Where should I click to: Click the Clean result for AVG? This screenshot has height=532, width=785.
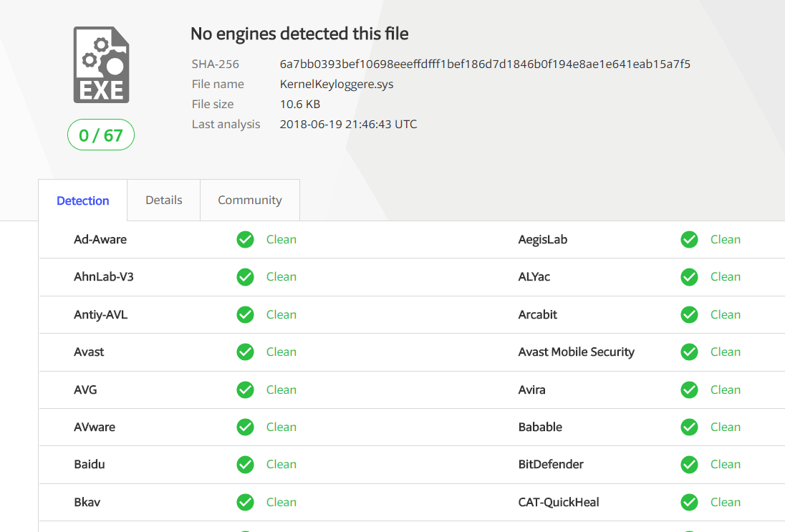[281, 390]
